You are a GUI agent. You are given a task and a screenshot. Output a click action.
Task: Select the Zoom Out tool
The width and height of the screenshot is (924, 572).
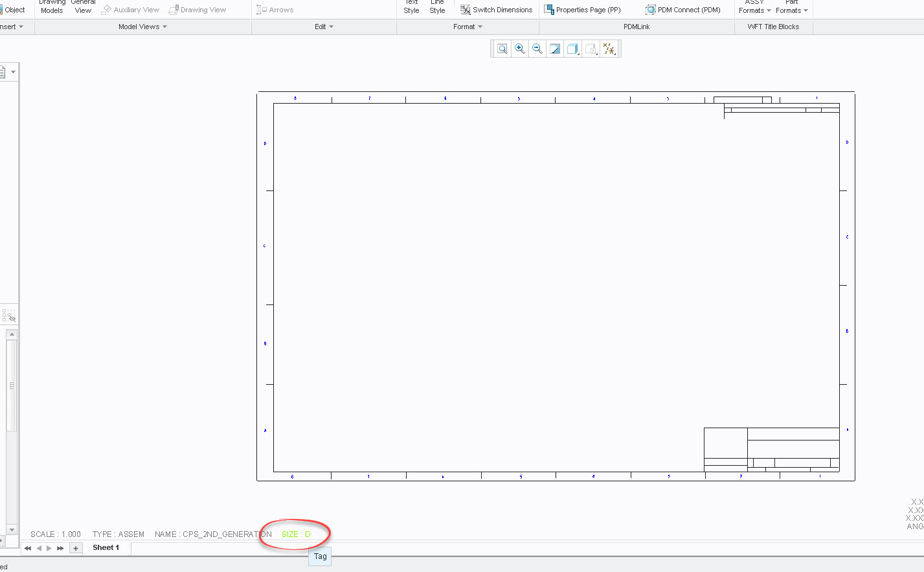click(537, 49)
